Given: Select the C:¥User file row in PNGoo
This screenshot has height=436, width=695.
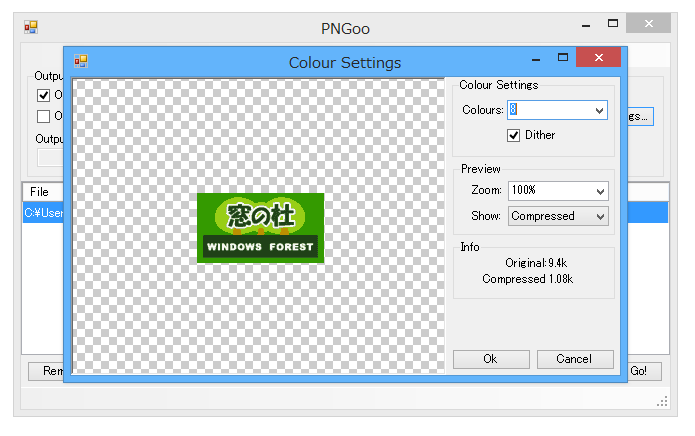Looking at the screenshot, I should [43, 213].
